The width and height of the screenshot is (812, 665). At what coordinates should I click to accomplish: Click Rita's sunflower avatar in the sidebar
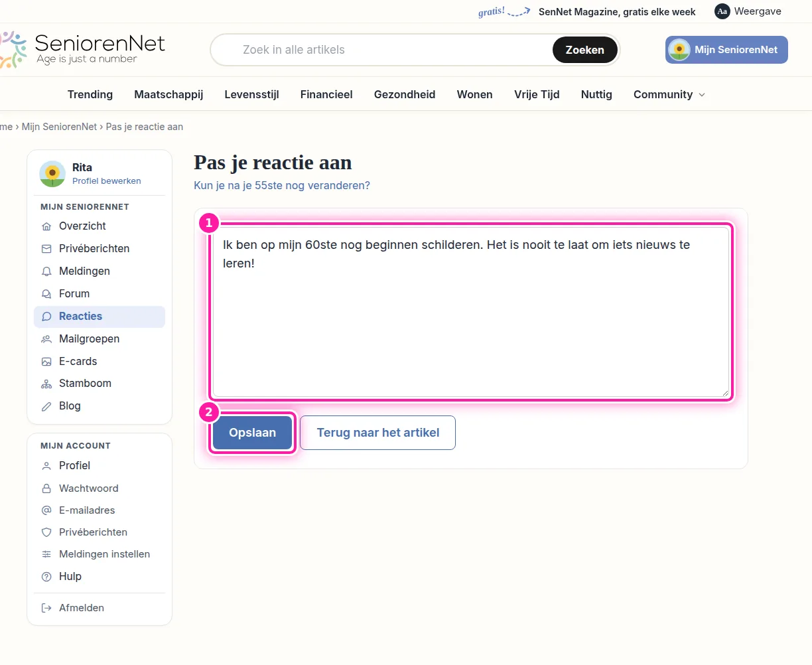click(x=52, y=174)
